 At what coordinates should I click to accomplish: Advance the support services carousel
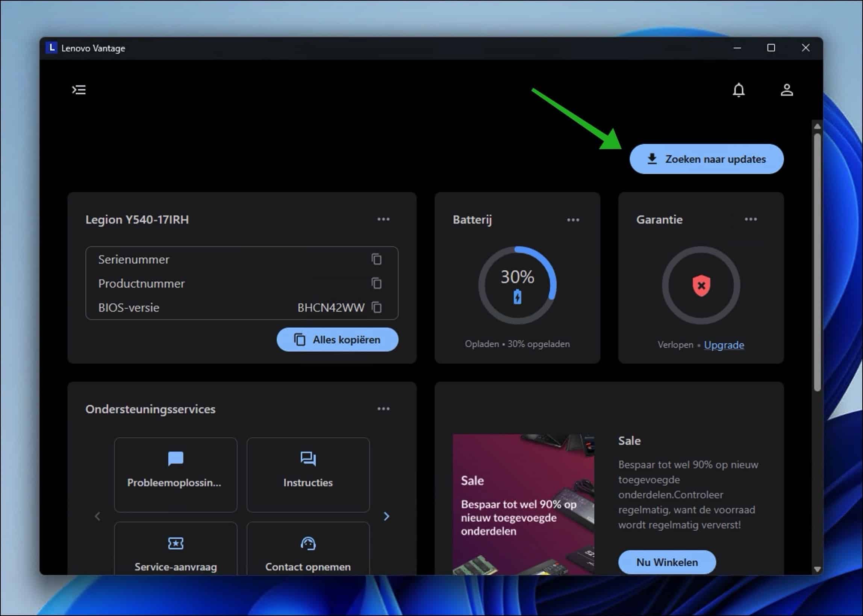(387, 516)
